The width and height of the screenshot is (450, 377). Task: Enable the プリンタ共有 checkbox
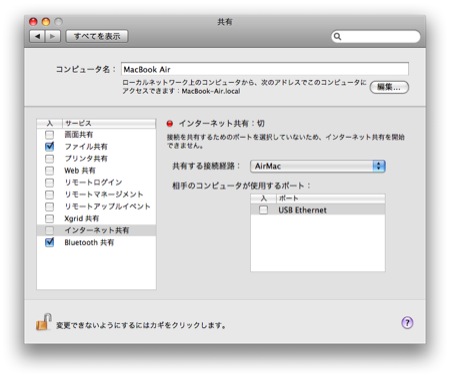point(49,159)
